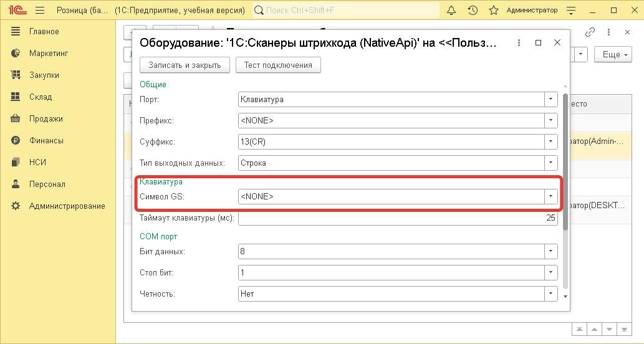Click the НСИ documents icon
The width and height of the screenshot is (644, 344).
(x=16, y=162)
